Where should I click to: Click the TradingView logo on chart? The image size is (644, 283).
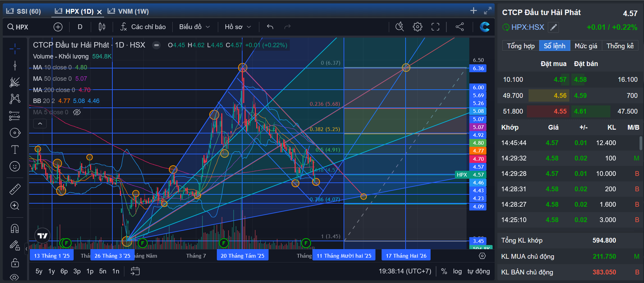(x=42, y=235)
